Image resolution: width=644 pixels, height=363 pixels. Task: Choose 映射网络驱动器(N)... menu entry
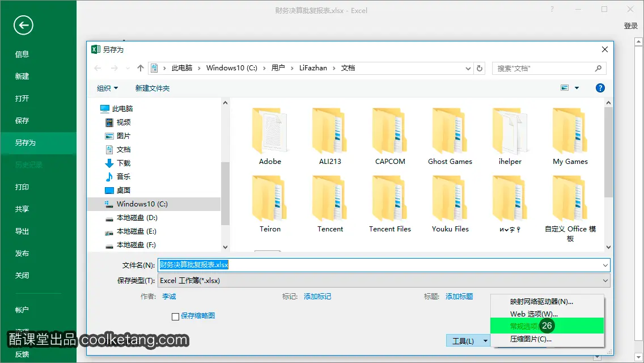pyautogui.click(x=548, y=301)
